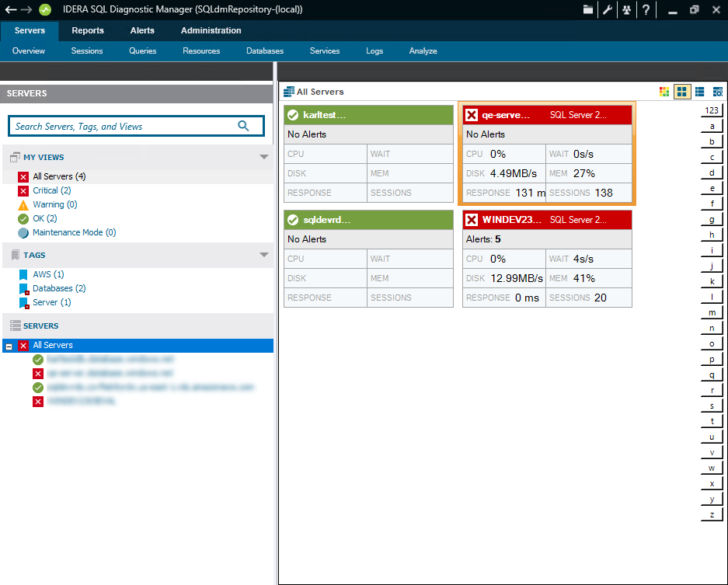Screen dimensions: 728x585
Task: Click green check icon on karltest card
Action: coord(293,115)
